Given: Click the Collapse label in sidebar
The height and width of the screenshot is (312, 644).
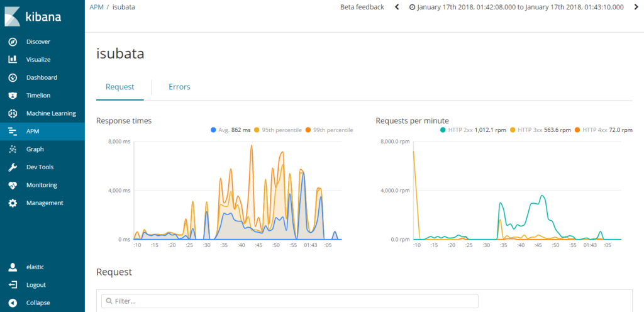Looking at the screenshot, I should click(38, 303).
